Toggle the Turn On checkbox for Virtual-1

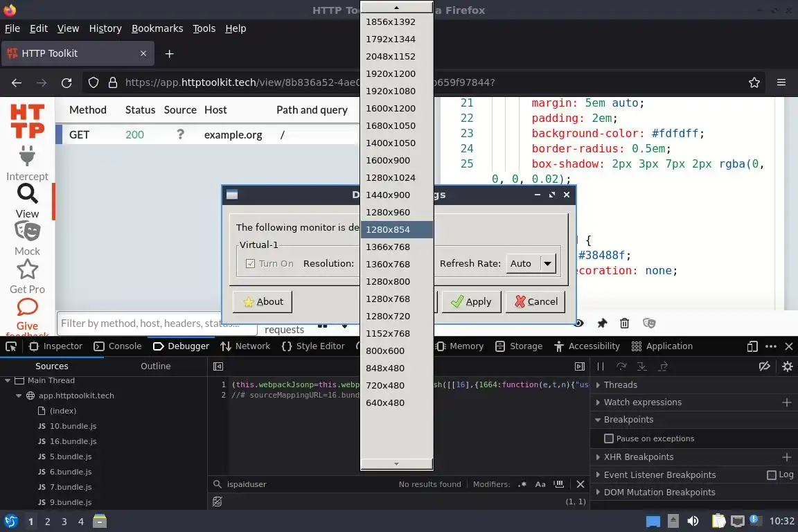pyautogui.click(x=250, y=263)
